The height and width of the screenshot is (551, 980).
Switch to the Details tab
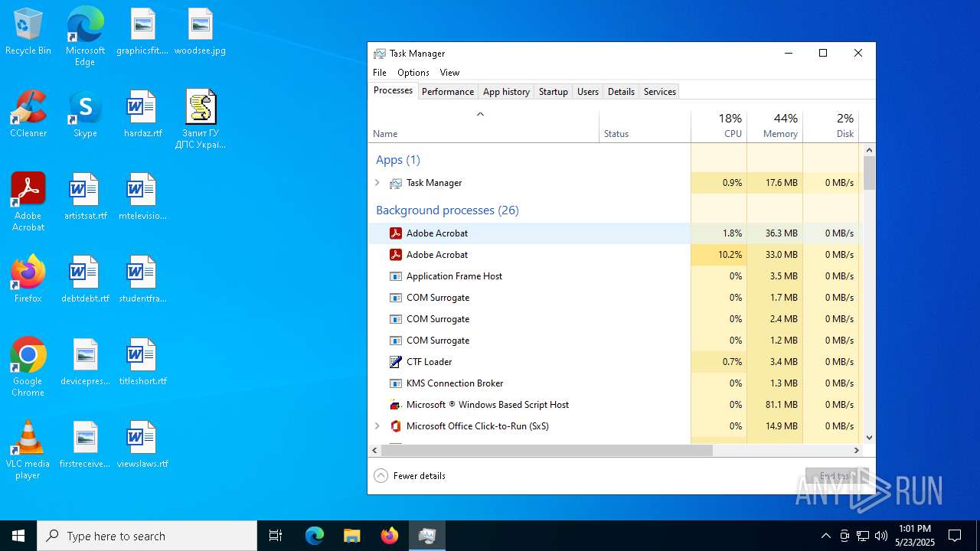coord(621,92)
